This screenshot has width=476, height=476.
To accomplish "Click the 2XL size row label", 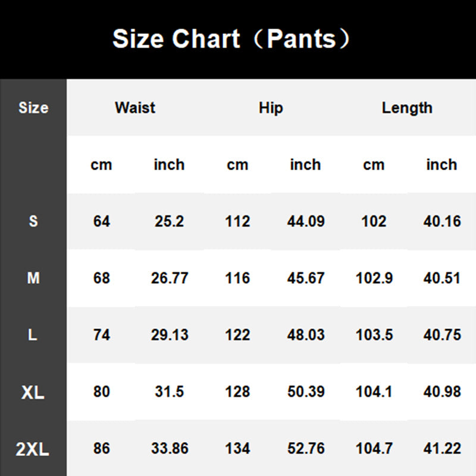I will coord(33,449).
